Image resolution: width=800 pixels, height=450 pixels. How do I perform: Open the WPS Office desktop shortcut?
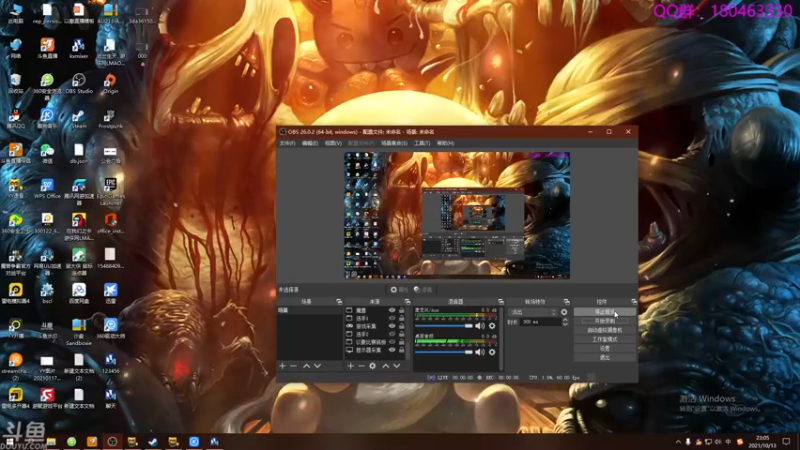click(x=47, y=189)
